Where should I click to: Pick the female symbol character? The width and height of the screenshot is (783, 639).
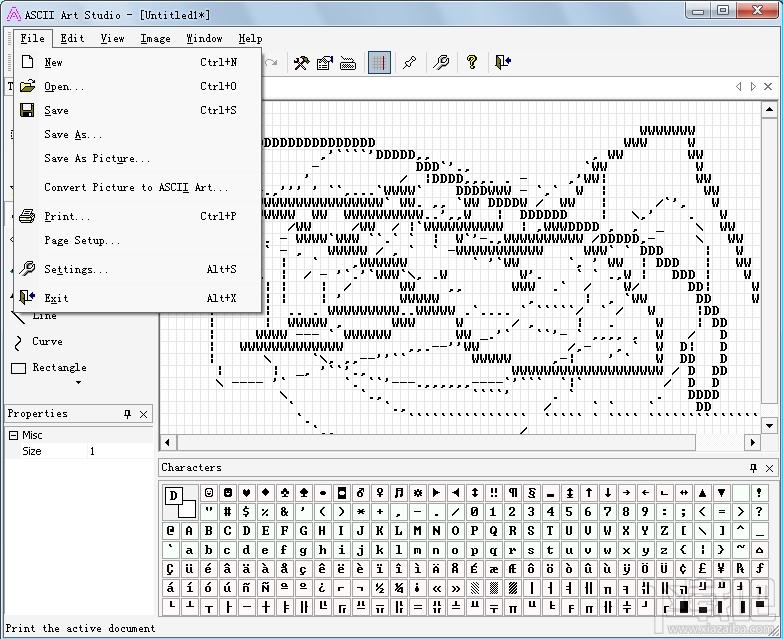click(380, 493)
